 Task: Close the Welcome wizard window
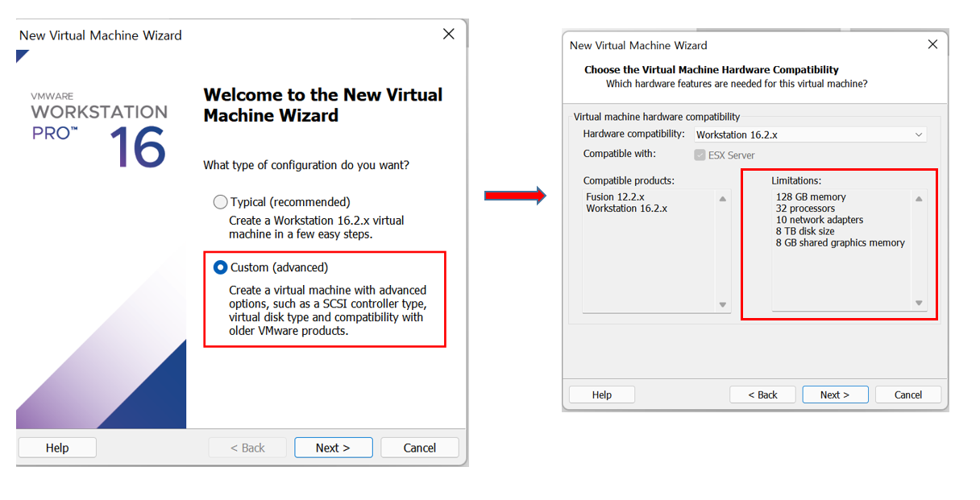(x=449, y=34)
